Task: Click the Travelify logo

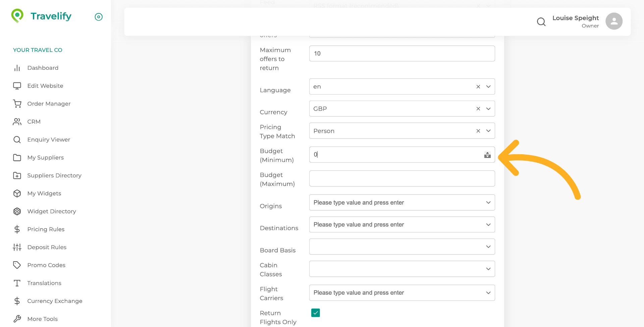Action: click(x=41, y=16)
